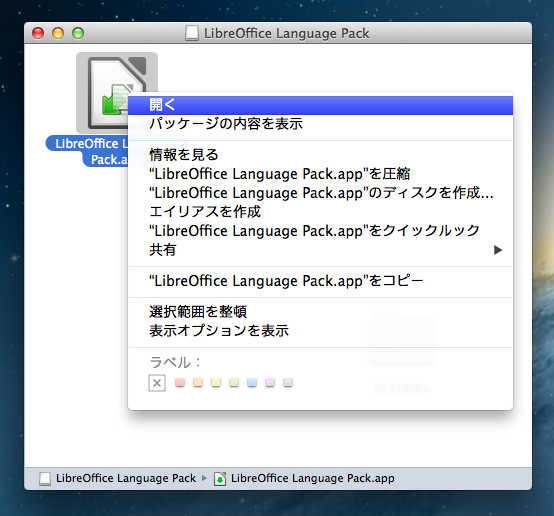Viewport: 554px width, 516px height.
Task: Select the をクイックルック menu entry
Action: coord(320,231)
